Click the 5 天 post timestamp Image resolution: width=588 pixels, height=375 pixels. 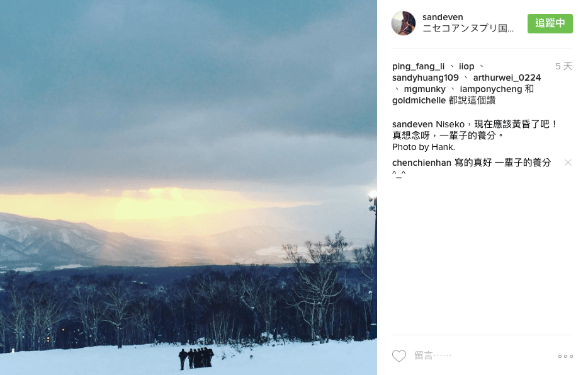563,66
